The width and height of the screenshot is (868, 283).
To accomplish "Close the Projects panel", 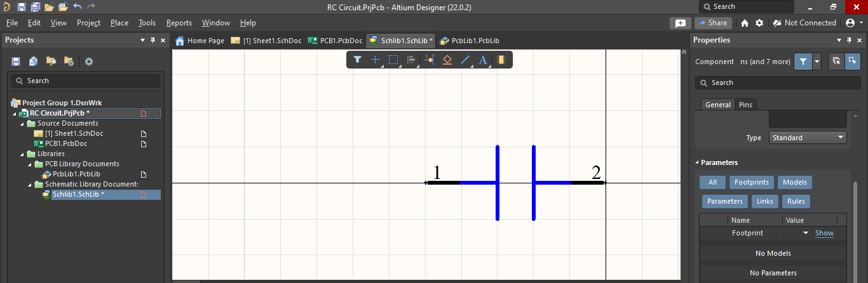I will tap(163, 40).
